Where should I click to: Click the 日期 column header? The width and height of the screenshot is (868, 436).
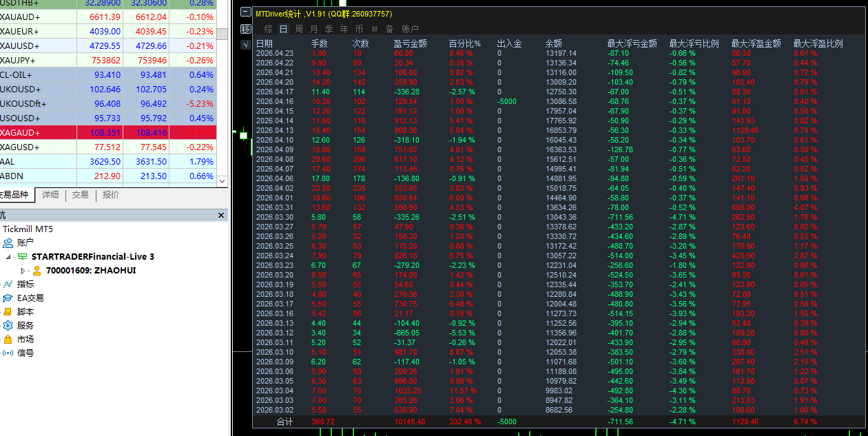click(x=265, y=43)
